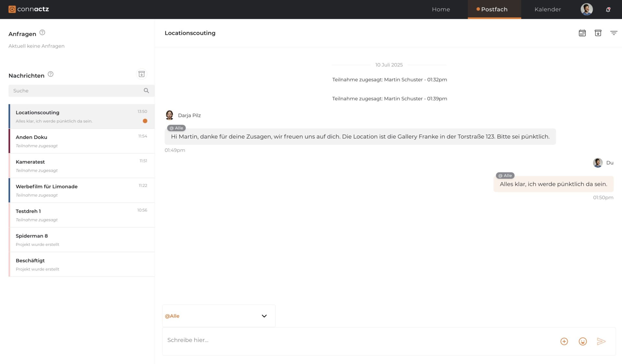Open the emoji picker icon
Image resolution: width=622 pixels, height=364 pixels.
point(582,341)
